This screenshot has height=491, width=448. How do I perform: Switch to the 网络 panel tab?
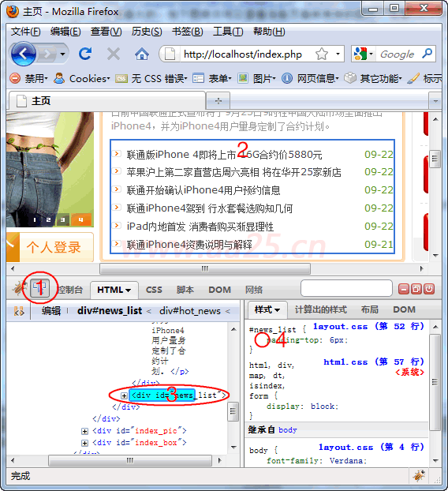coord(254,290)
